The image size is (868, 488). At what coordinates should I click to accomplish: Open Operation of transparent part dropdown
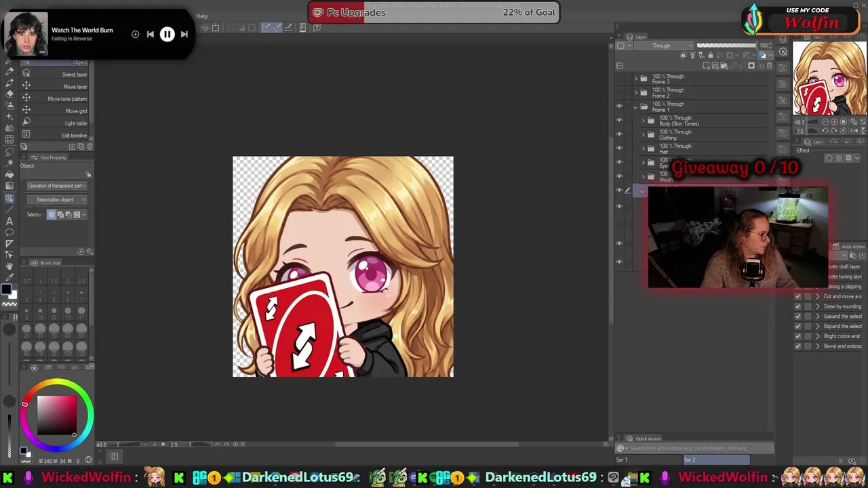(57, 186)
